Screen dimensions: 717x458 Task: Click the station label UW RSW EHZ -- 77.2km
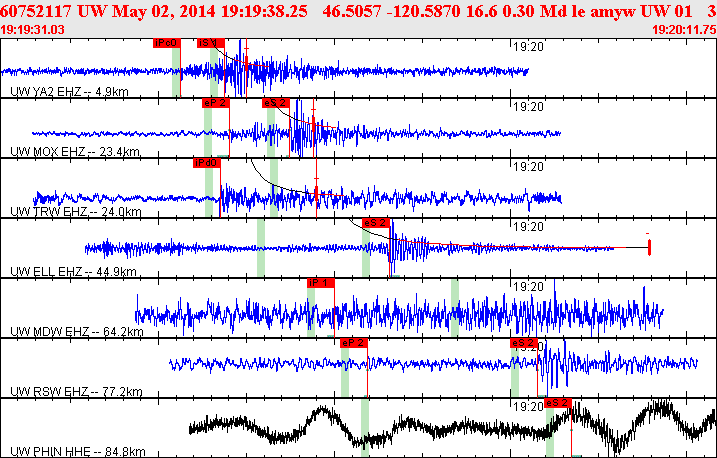tap(76, 391)
